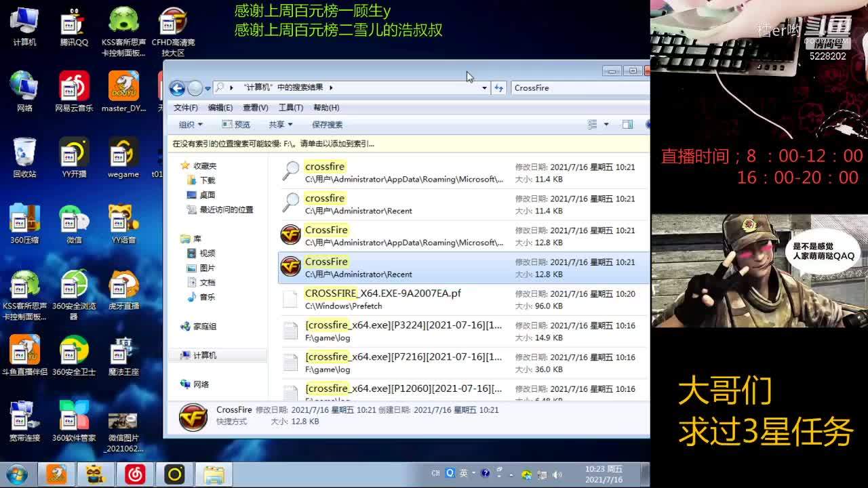Select the wegame desktop icon

pos(123,158)
